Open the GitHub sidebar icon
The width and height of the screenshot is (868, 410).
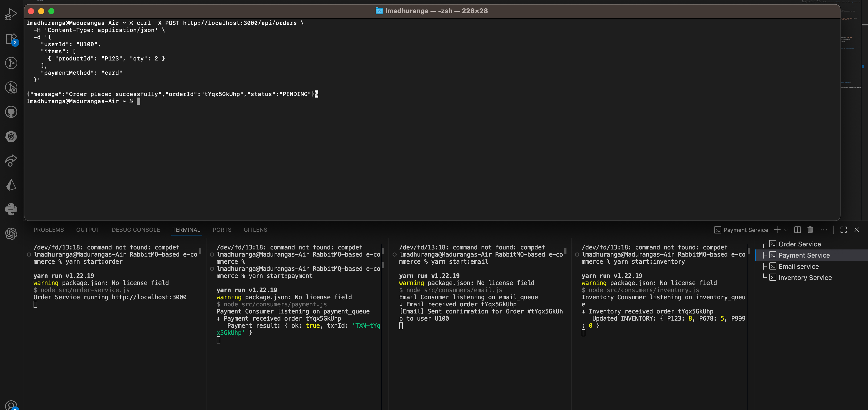point(11,112)
